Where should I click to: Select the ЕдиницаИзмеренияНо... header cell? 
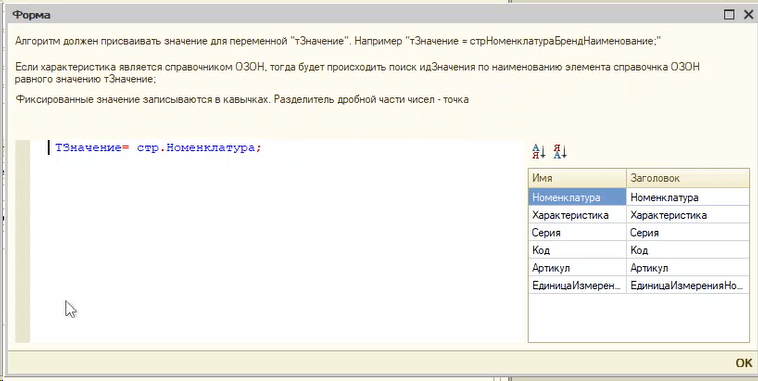coord(688,286)
